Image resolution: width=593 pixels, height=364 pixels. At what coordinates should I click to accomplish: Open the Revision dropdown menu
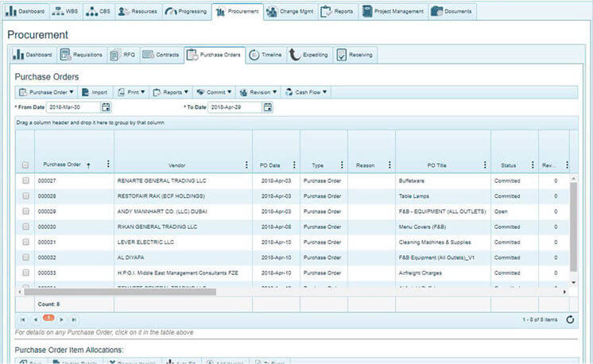pos(258,92)
